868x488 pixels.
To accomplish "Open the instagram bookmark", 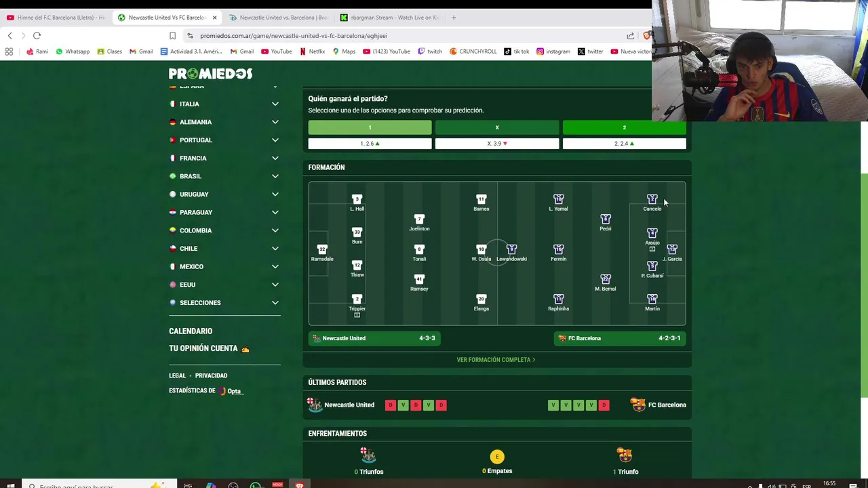I will tap(553, 52).
